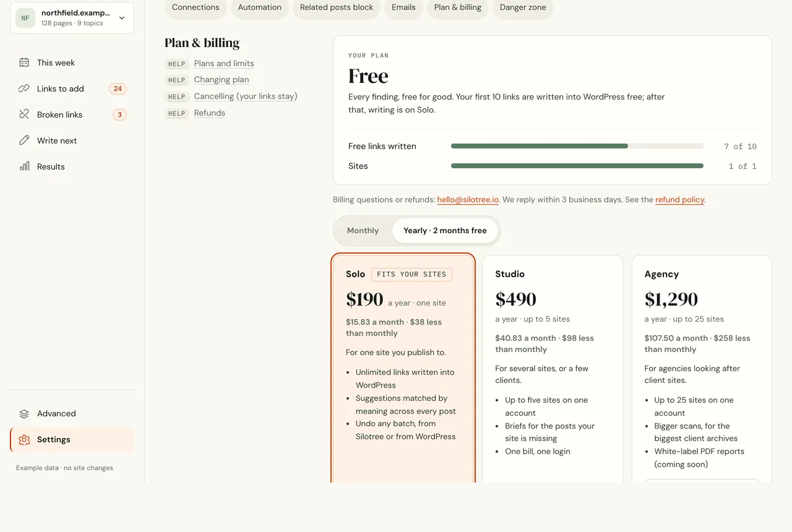
Task: Read Cancelling (your links stay) help
Action: [246, 97]
